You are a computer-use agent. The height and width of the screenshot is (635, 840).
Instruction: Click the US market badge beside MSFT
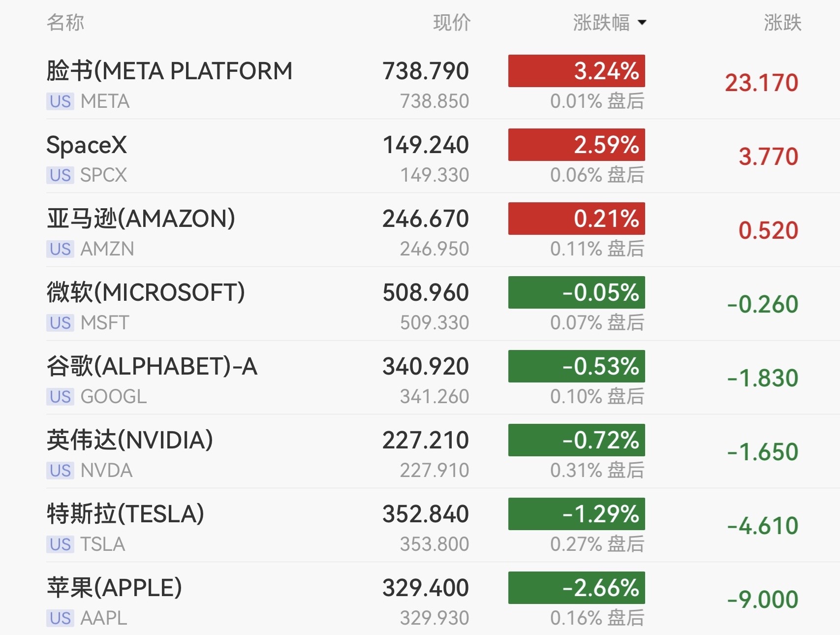60,323
